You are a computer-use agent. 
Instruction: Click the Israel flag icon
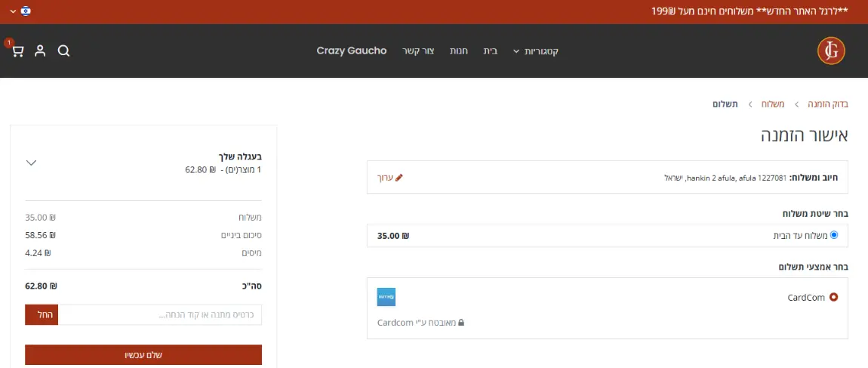coord(25,11)
